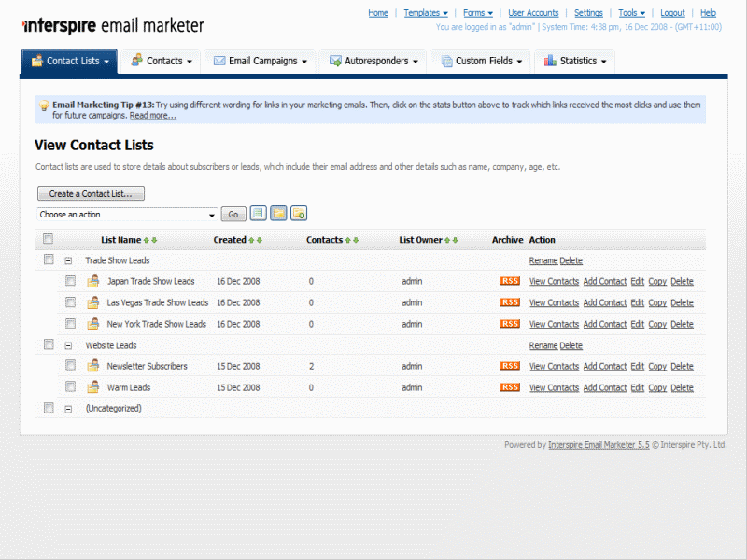Click the RSS badge for Warm Leads
This screenshot has width=747, height=560.
(510, 387)
